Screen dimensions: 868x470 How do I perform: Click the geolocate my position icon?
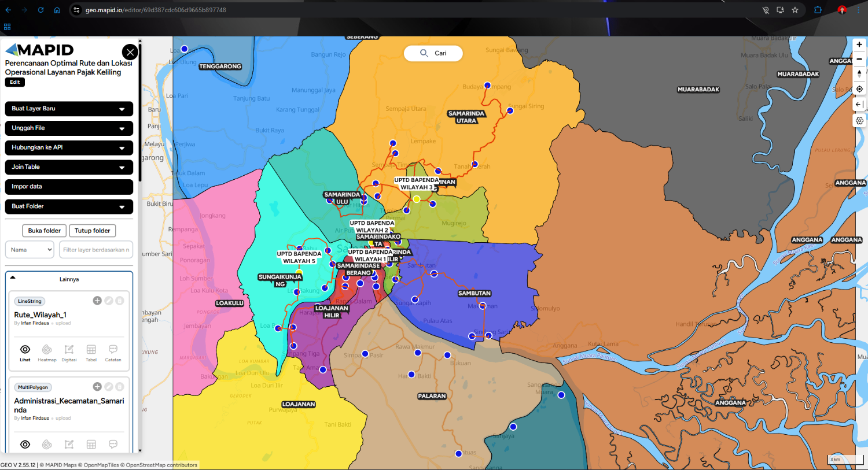[859, 89]
